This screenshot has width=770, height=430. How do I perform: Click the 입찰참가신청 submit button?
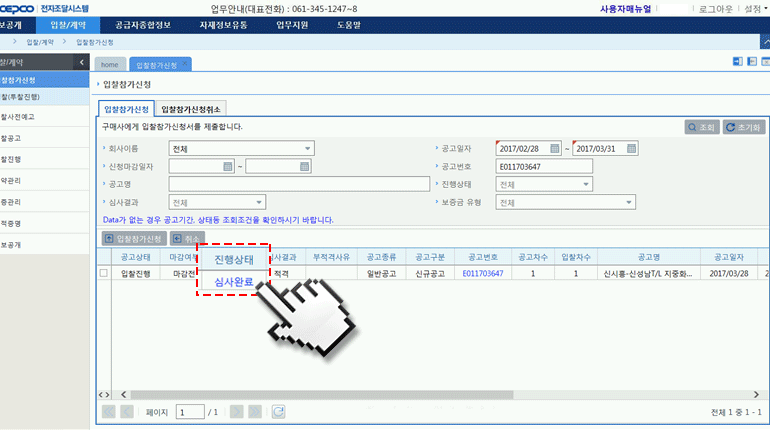(134, 239)
